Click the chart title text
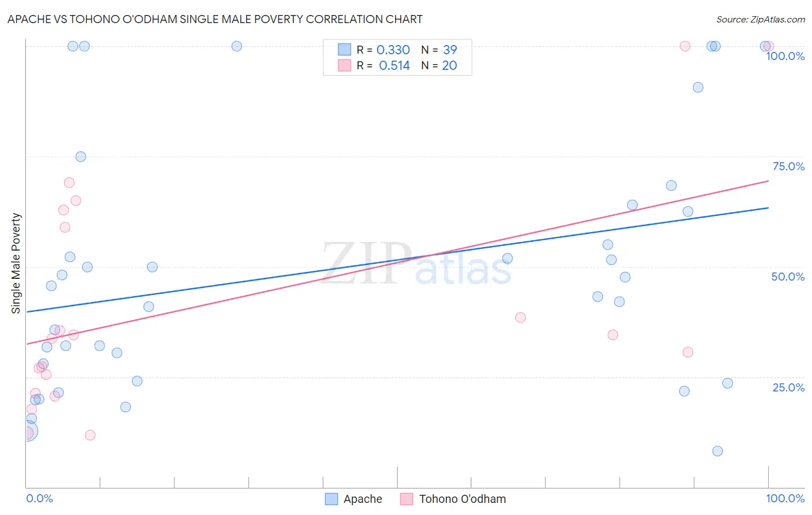 (x=215, y=19)
